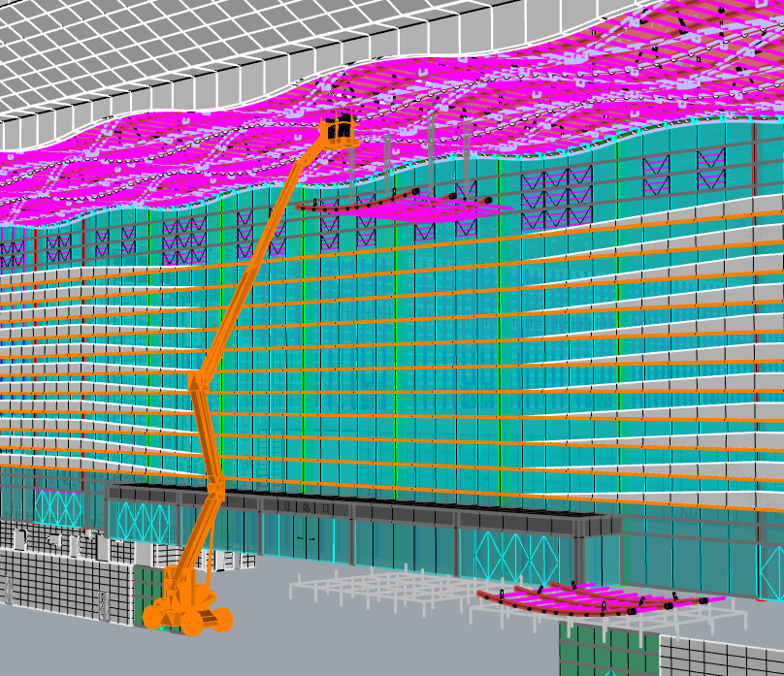
Task: Click the front wheel of the boom lift
Action: [x=155, y=618]
